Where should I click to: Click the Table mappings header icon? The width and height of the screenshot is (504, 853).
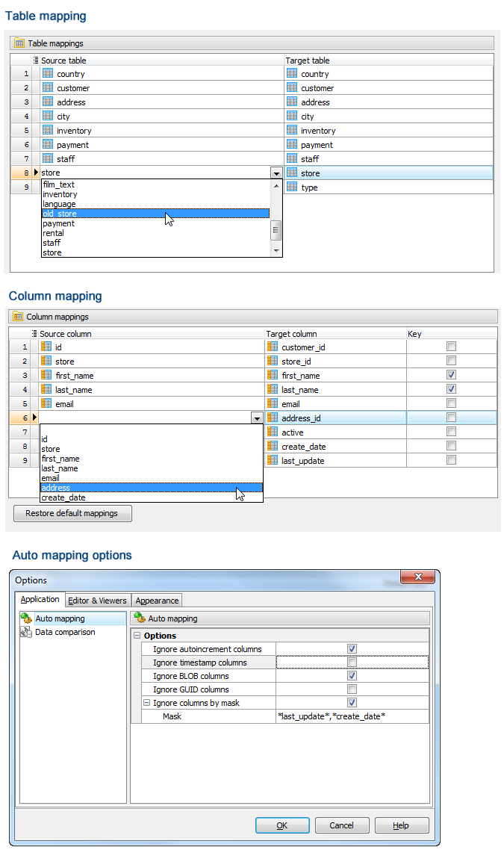tap(19, 43)
